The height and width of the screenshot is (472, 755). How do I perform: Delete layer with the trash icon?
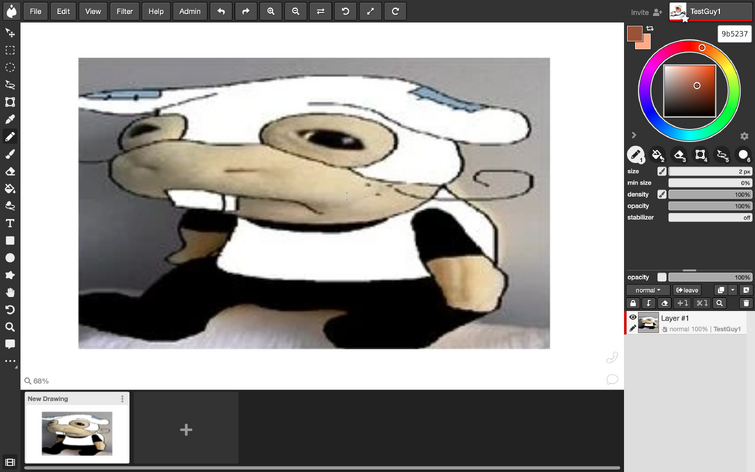pos(746,303)
